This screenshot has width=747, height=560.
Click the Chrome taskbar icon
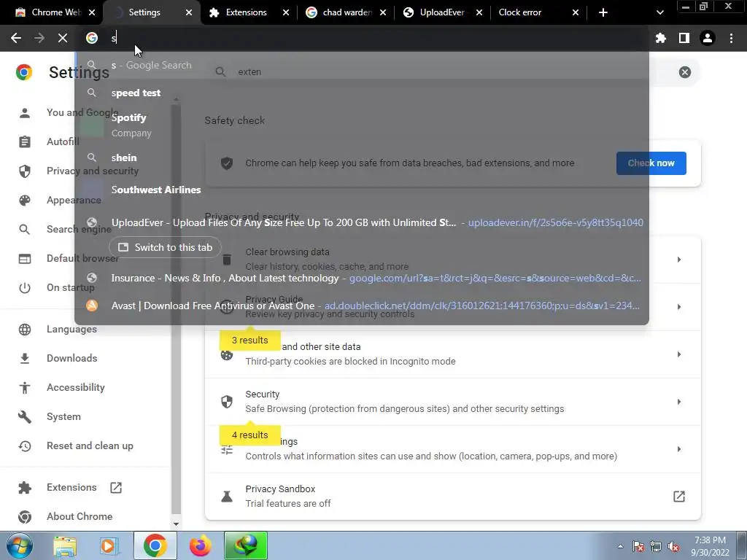tap(155, 545)
